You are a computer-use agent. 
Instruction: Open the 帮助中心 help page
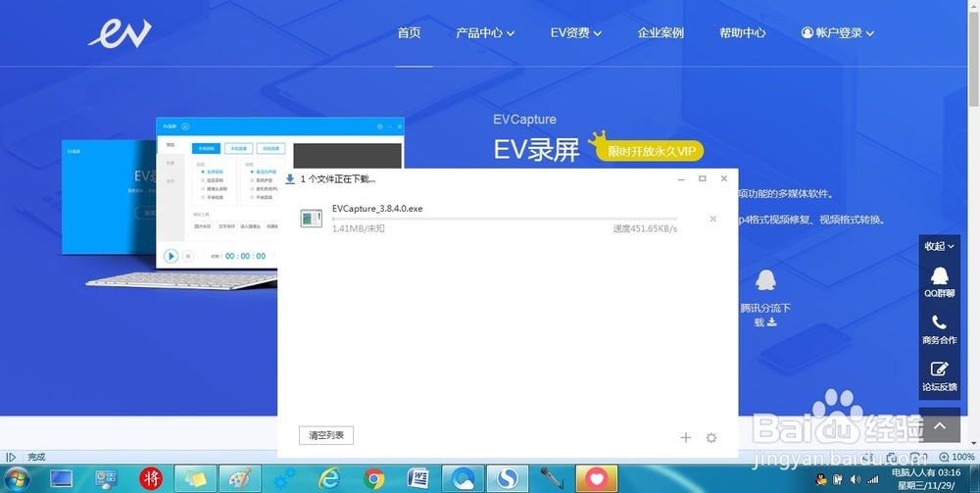[x=743, y=33]
